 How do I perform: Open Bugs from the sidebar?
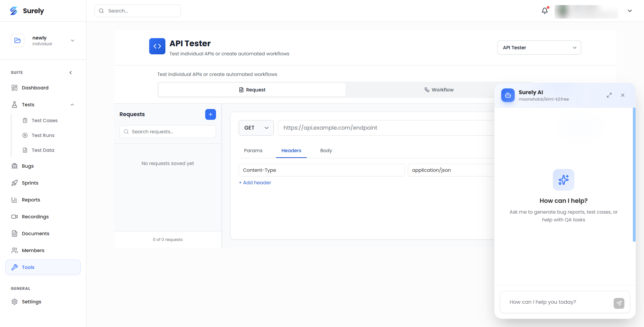(27, 166)
